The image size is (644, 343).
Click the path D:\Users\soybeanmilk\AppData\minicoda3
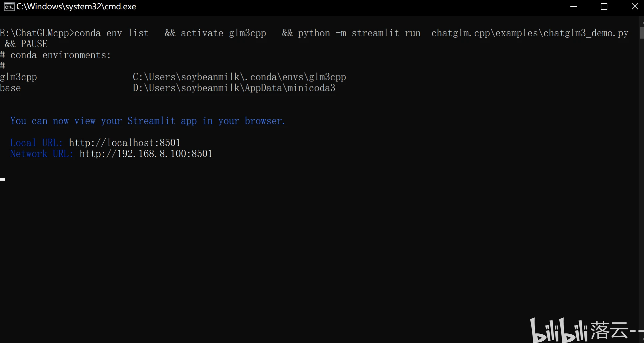point(234,88)
